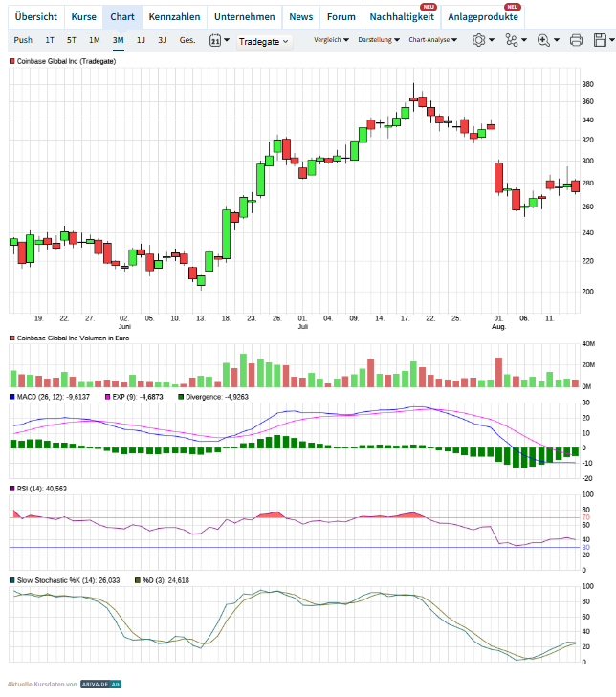Viewport: 616px width, 697px height.
Task: Click blue MACD legend square
Action: coord(12,397)
